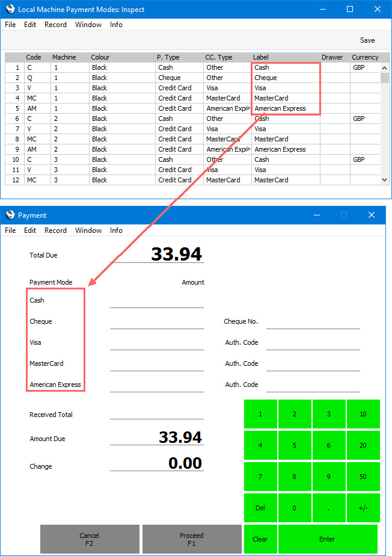Select Label 'Visa' in row 11
This screenshot has width=392, height=556.
286,170
